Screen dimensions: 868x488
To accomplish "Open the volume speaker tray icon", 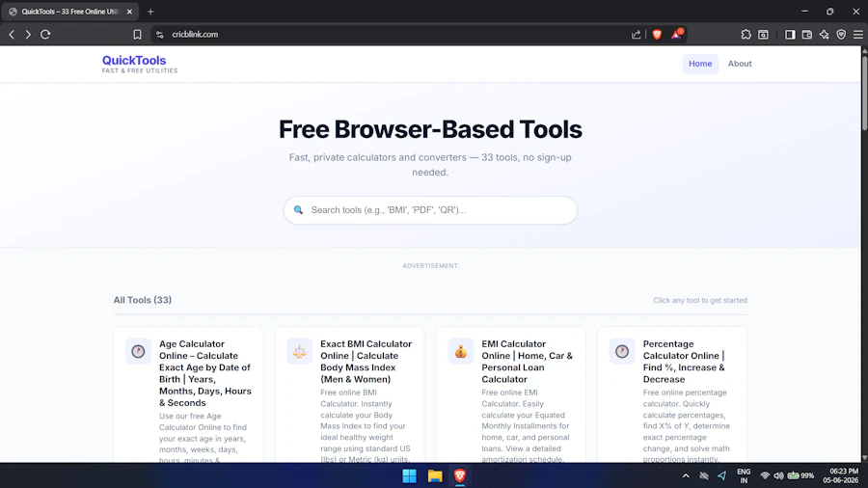I will pos(778,475).
